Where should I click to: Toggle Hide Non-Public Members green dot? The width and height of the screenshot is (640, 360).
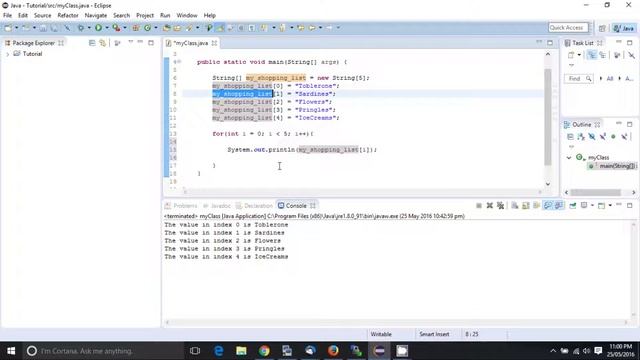click(x=613, y=137)
